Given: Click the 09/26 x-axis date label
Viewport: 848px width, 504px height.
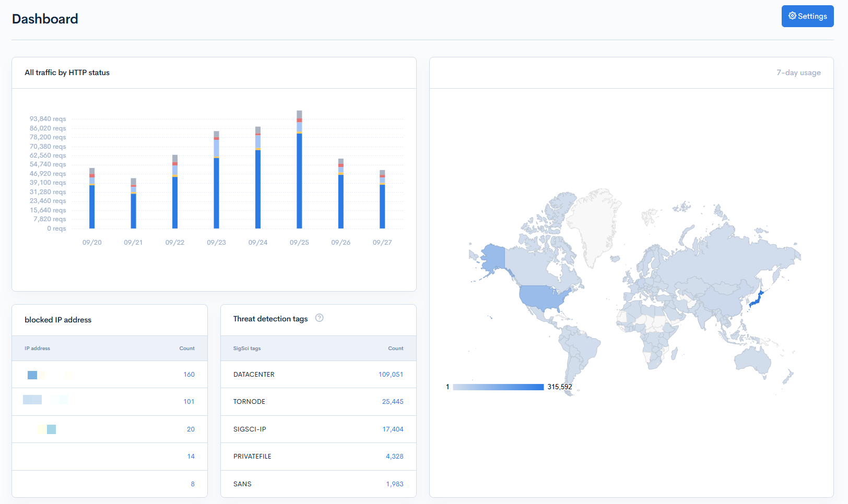Looking at the screenshot, I should tap(341, 243).
